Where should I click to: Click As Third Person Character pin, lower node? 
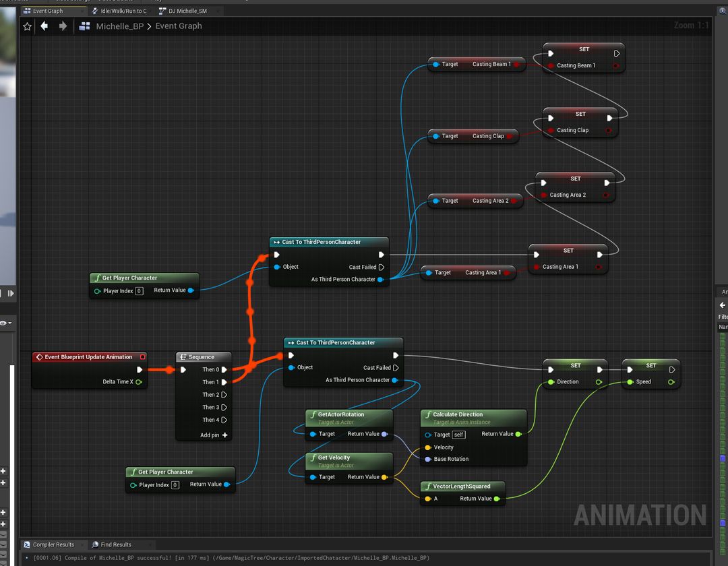click(x=394, y=380)
